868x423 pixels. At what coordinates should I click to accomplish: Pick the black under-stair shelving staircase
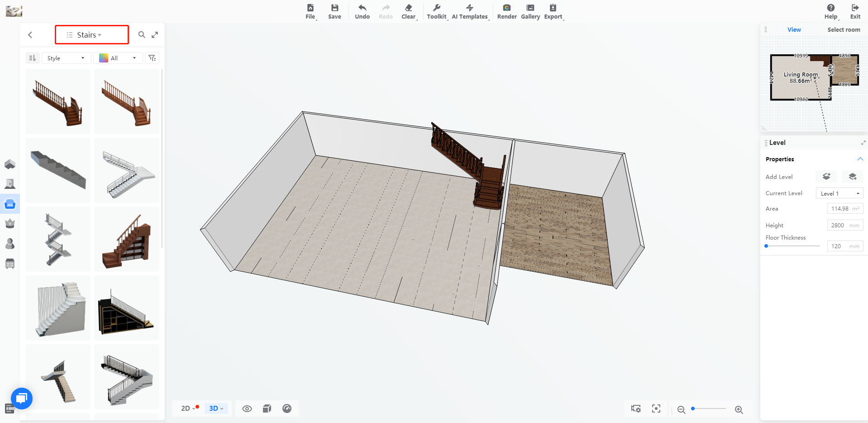[x=127, y=308]
